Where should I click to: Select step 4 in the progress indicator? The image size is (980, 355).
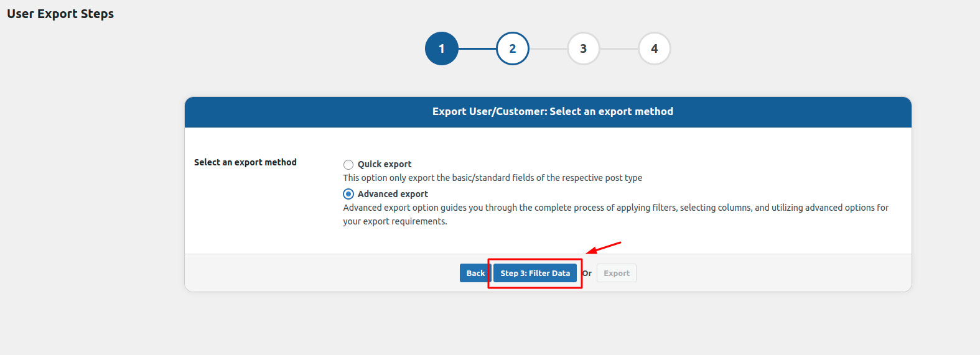[655, 48]
